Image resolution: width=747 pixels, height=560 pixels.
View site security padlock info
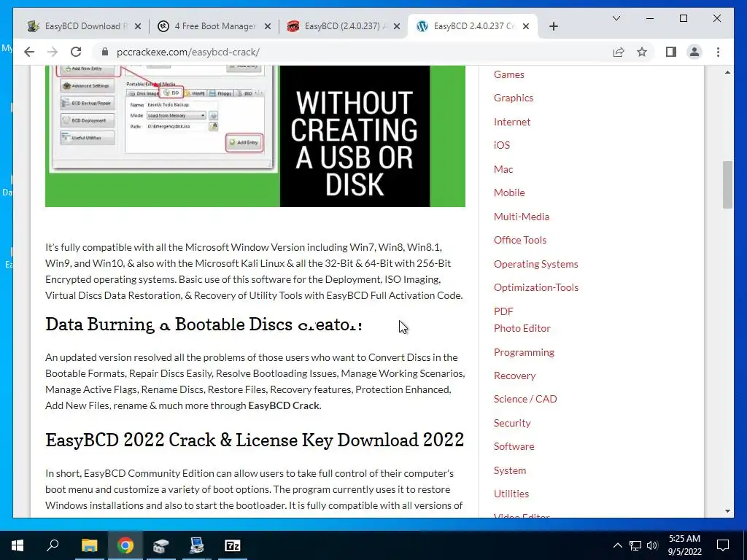click(x=105, y=52)
